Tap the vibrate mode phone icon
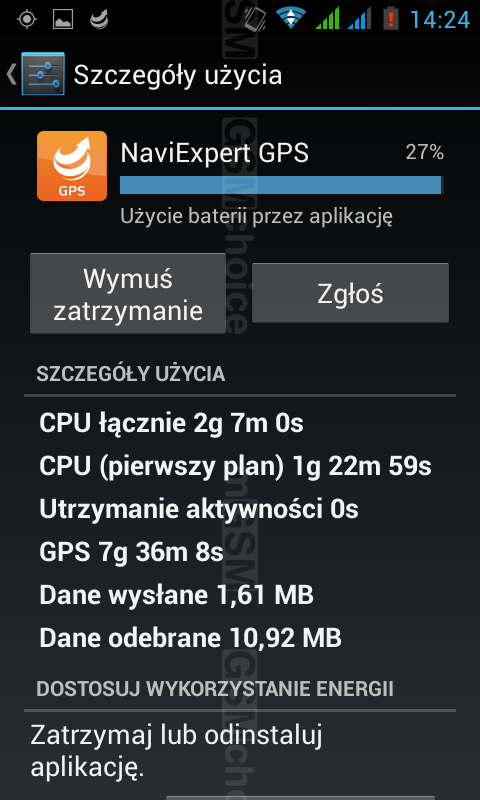The width and height of the screenshot is (480, 800). [255, 19]
